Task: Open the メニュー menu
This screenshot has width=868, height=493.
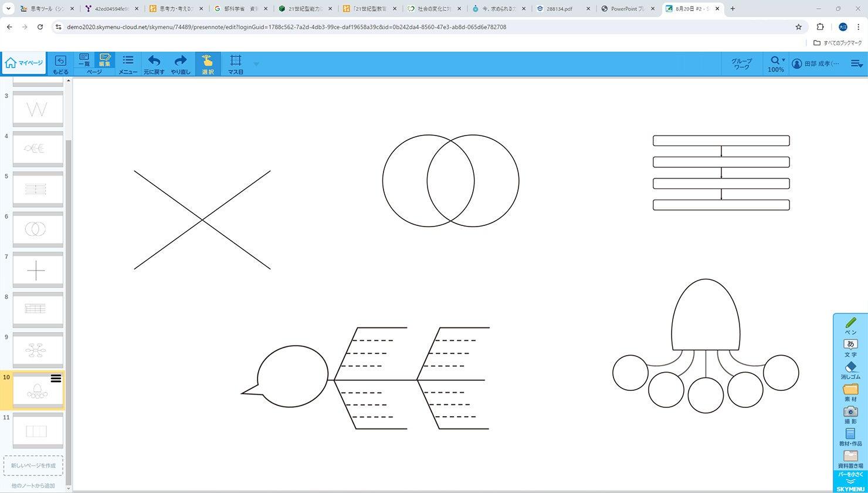Action: [128, 63]
